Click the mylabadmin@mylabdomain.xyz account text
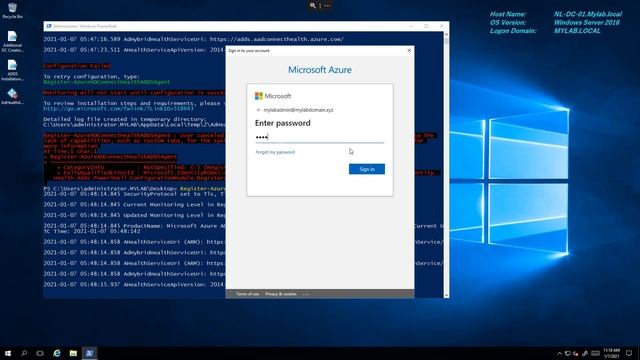The height and width of the screenshot is (360, 640). coord(298,110)
